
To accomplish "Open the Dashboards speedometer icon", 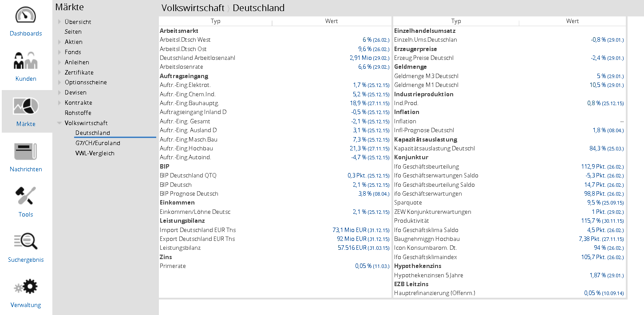I will [26, 16].
